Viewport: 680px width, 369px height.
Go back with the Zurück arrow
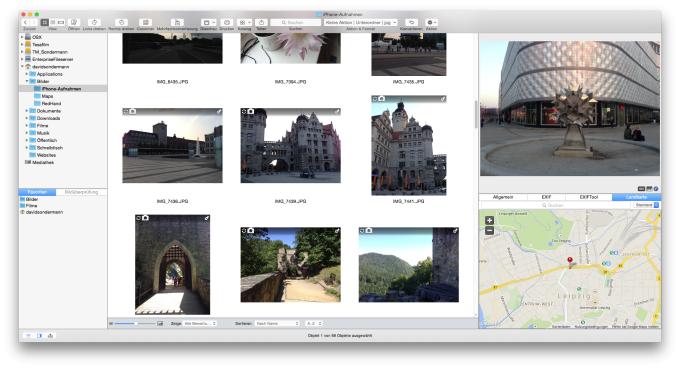pyautogui.click(x=26, y=22)
